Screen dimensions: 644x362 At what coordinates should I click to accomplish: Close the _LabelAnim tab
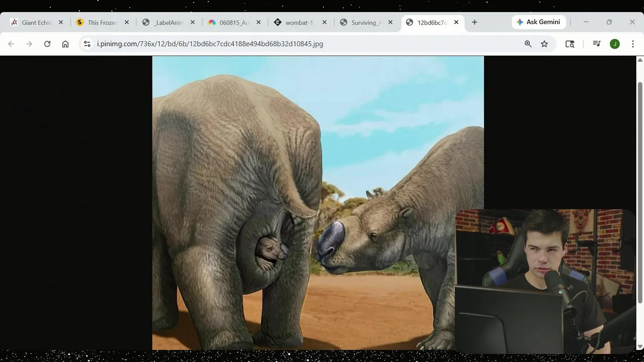[x=193, y=23]
